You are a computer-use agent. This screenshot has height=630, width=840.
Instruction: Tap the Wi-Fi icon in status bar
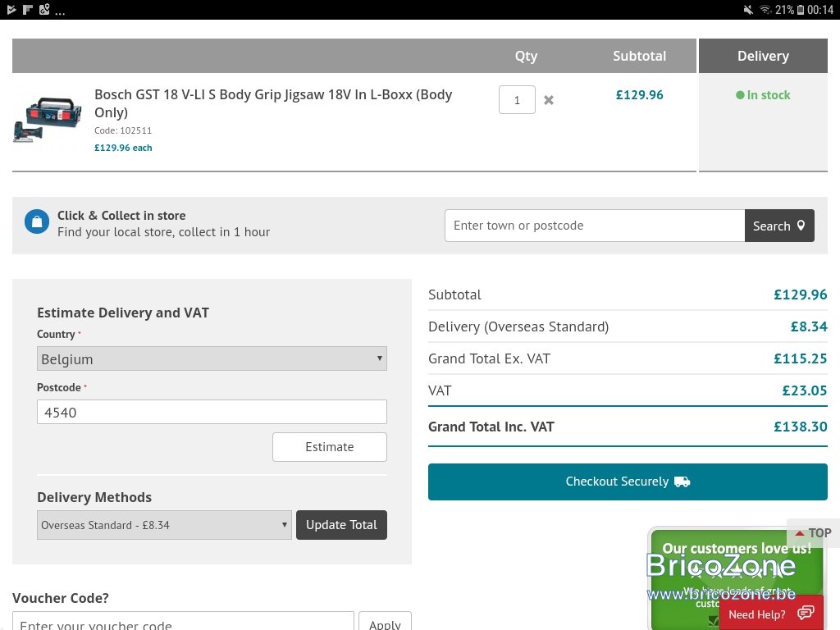coord(765,10)
